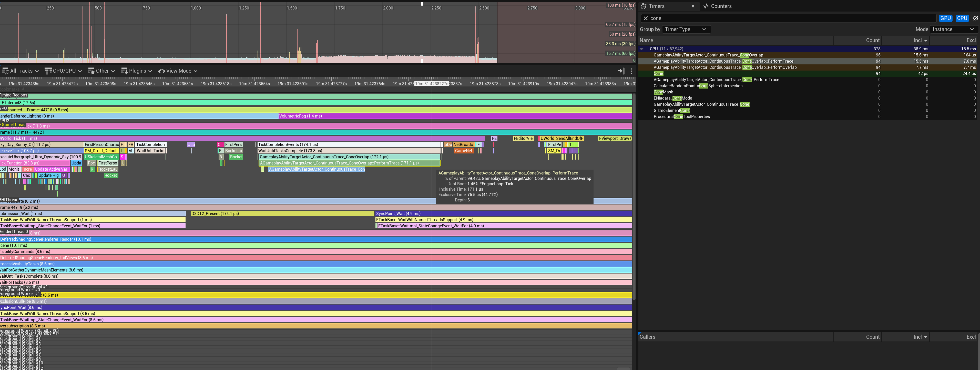Close the Timers tab
Image resolution: width=980 pixels, height=370 pixels.
[693, 6]
